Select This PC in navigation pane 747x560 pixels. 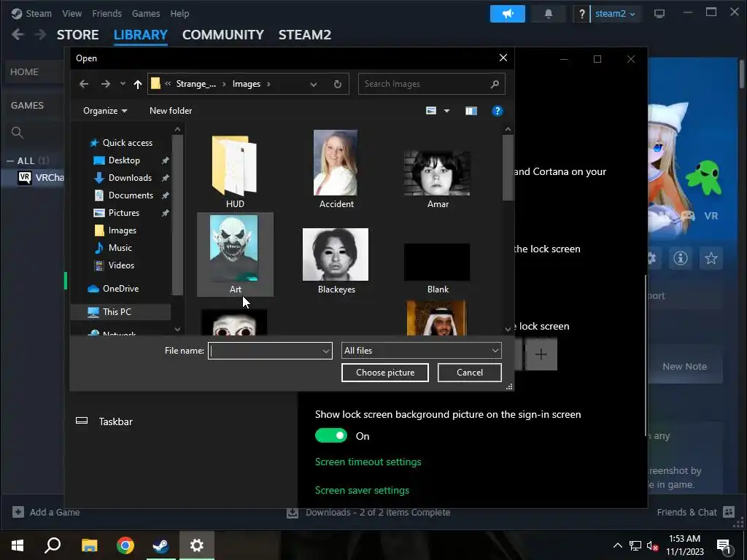117,312
